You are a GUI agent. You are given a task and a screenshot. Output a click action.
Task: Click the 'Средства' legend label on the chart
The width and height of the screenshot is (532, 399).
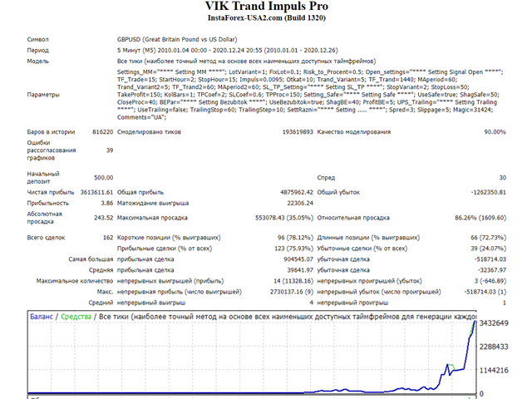tap(76, 317)
